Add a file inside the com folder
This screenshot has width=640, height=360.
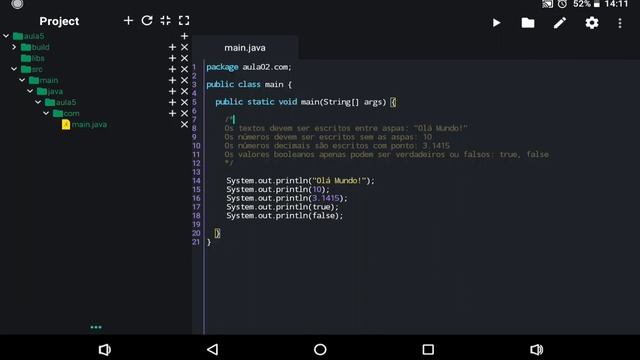coord(172,113)
